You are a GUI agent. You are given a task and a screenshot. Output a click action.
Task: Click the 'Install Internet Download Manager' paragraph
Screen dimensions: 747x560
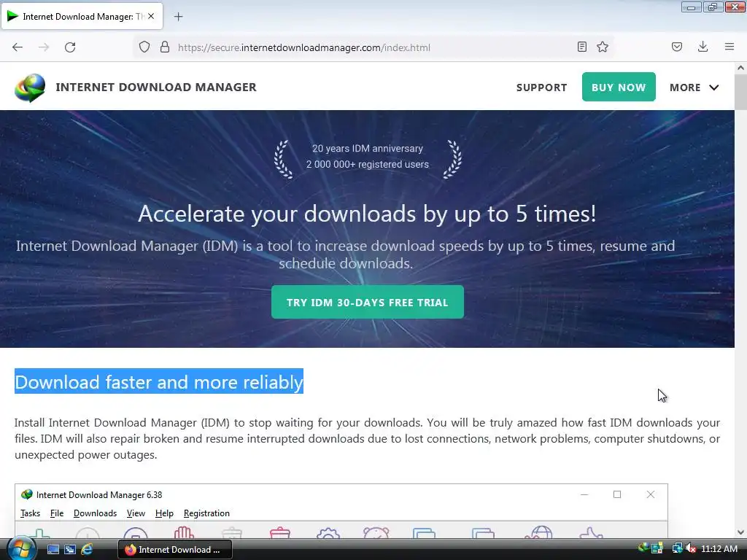point(367,438)
